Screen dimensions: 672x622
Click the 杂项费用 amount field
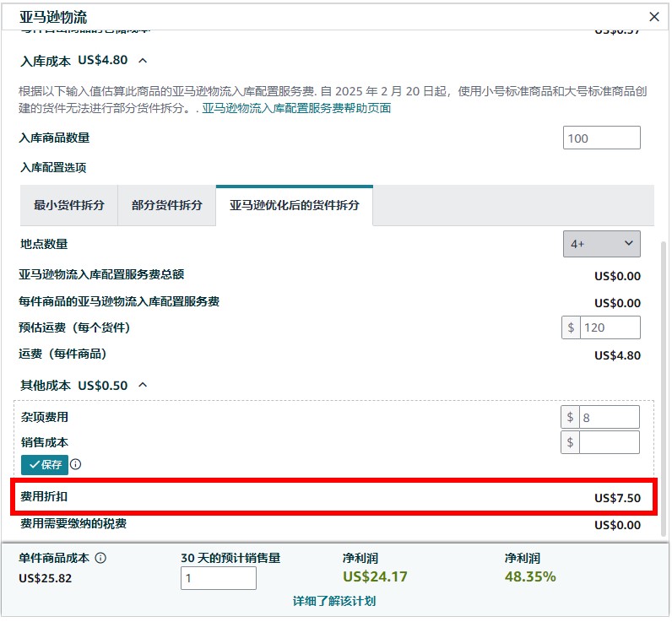(609, 417)
